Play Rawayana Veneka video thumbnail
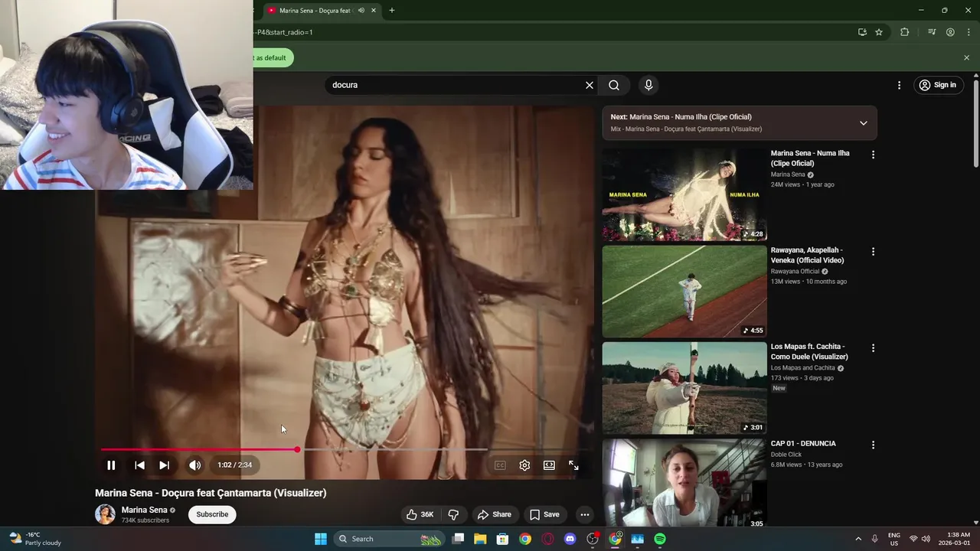Screen dimensions: 980x551 click(x=684, y=292)
